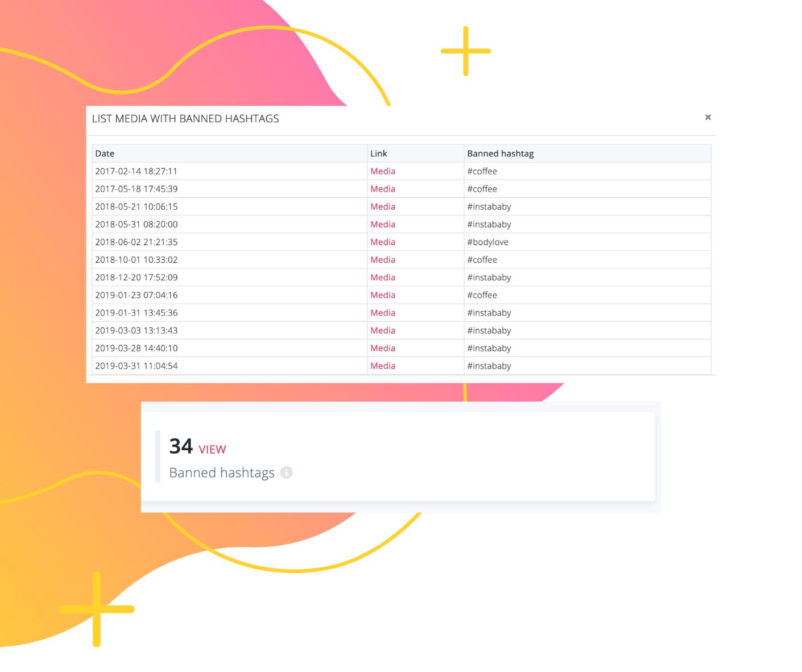Open Media link for 2017-02-14 18:27:11
This screenshot has width=802, height=672.
(382, 171)
